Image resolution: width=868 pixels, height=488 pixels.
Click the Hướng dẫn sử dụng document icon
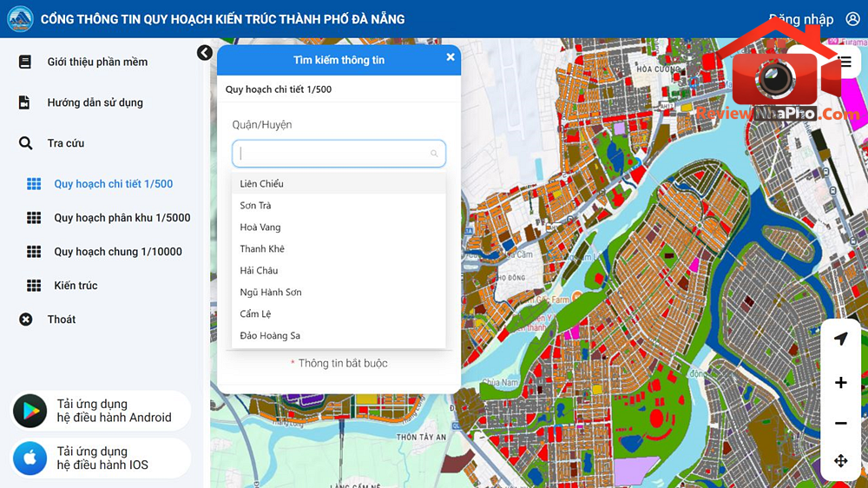click(24, 102)
